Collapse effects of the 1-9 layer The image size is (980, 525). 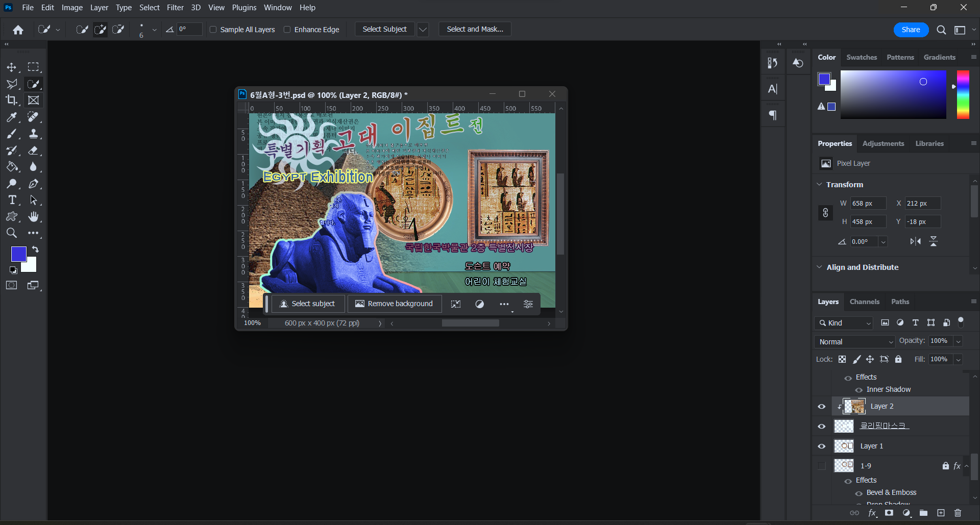(x=966, y=466)
